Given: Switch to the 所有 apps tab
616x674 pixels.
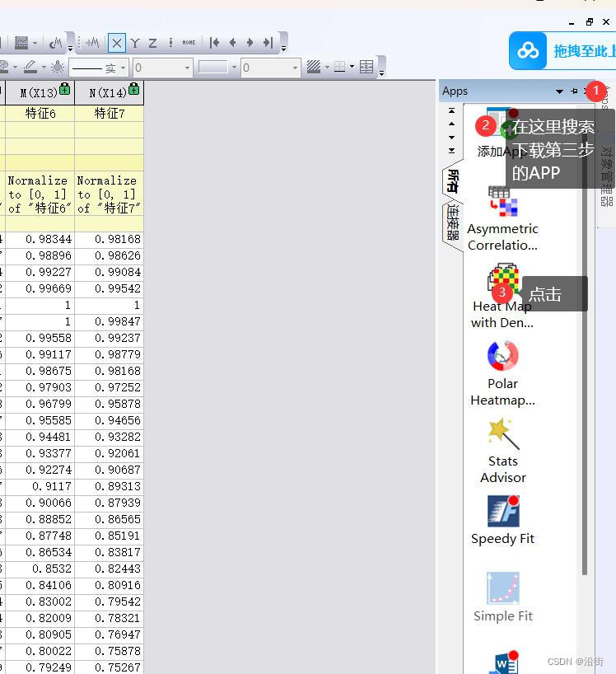Looking at the screenshot, I should [x=453, y=181].
